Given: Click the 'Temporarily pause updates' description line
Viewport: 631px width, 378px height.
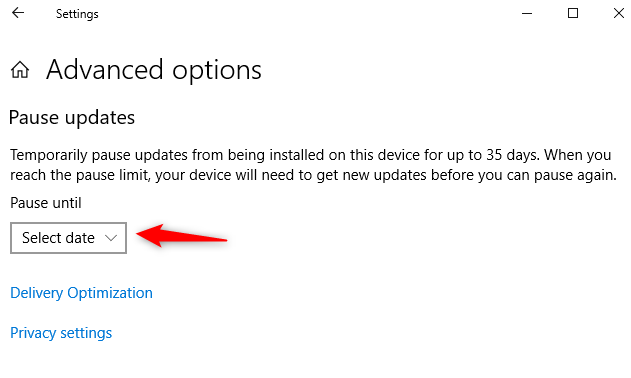Looking at the screenshot, I should tap(311, 155).
